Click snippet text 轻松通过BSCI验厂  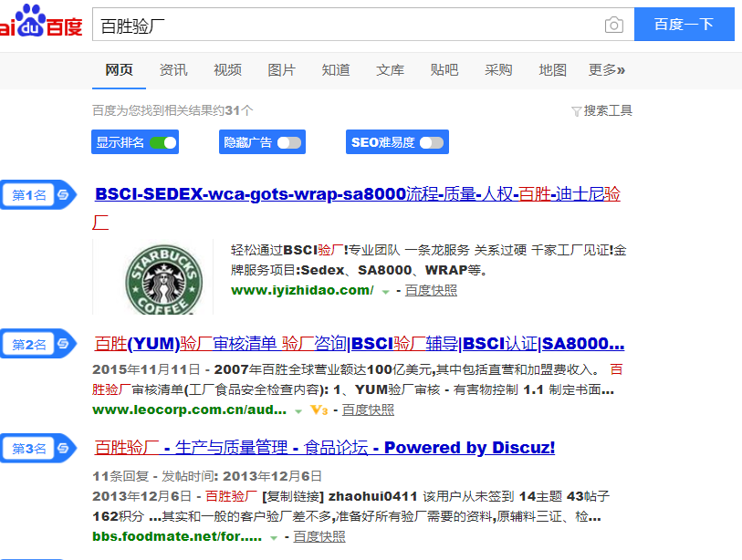(287, 250)
